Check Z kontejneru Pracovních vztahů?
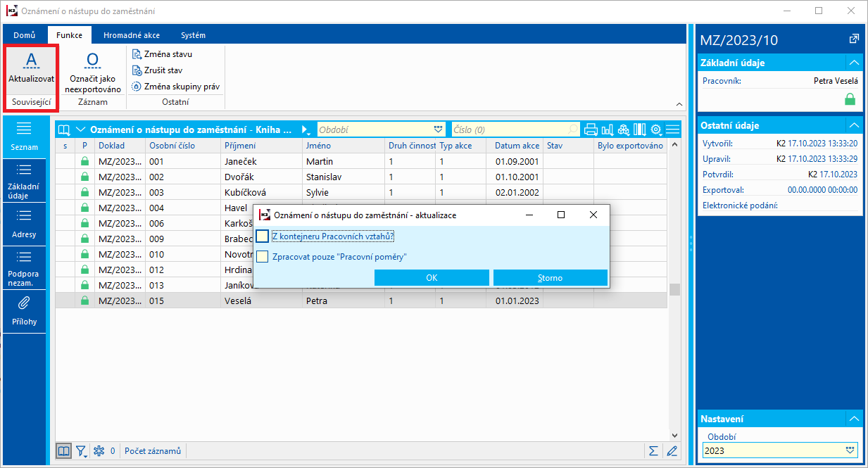This screenshot has height=468, width=868. point(263,236)
